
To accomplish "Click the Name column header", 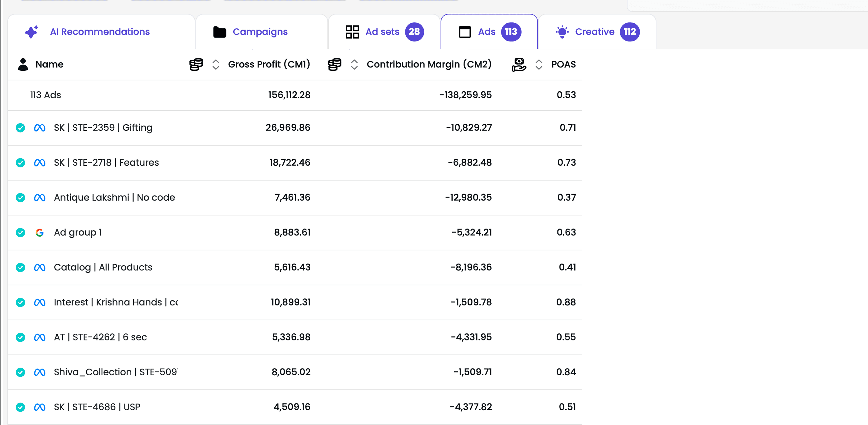I will coord(50,64).
